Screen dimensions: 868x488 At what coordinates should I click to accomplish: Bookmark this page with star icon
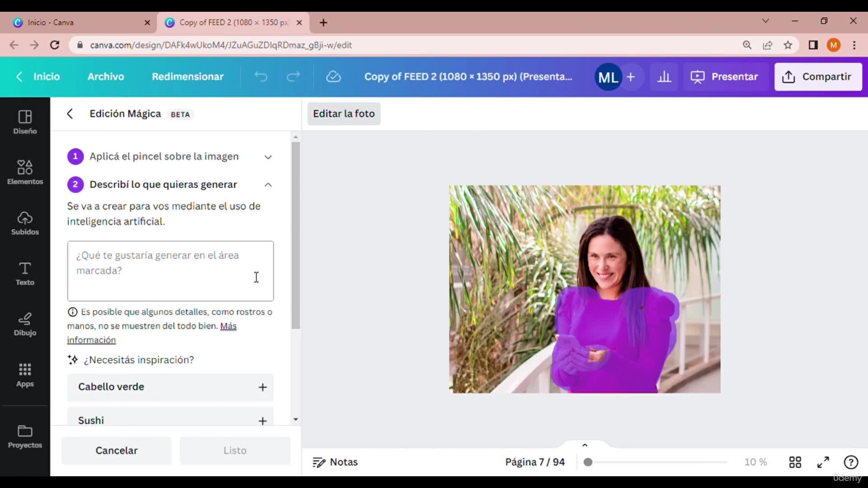(x=788, y=45)
